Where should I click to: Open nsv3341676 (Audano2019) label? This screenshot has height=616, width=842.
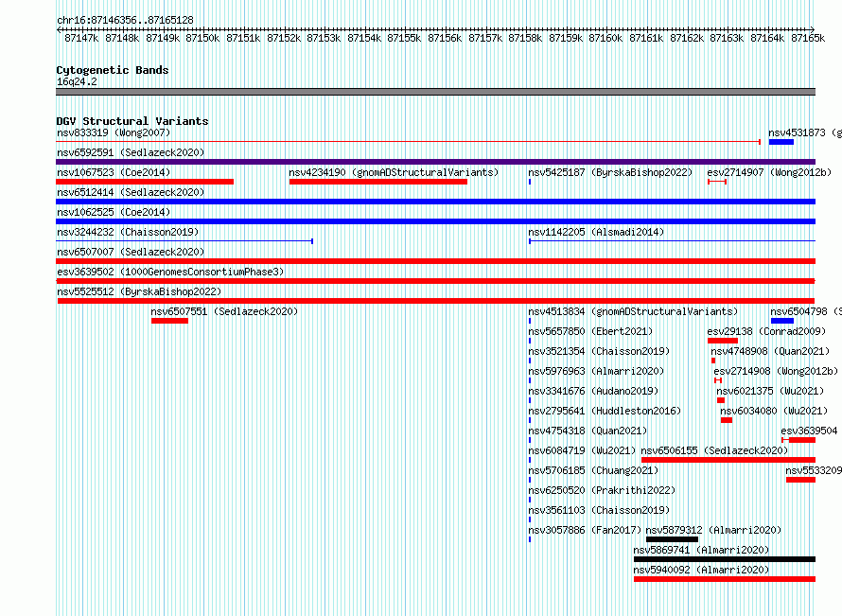click(x=593, y=391)
